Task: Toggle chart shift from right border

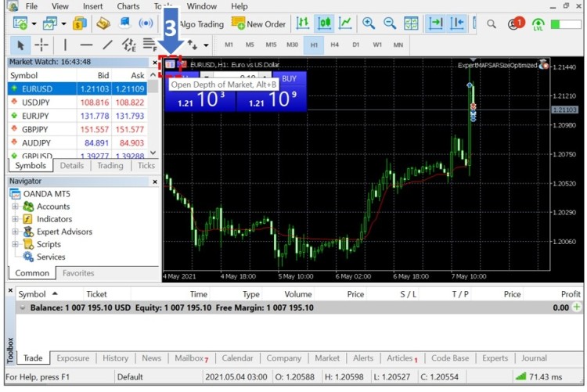Action: tap(458, 24)
